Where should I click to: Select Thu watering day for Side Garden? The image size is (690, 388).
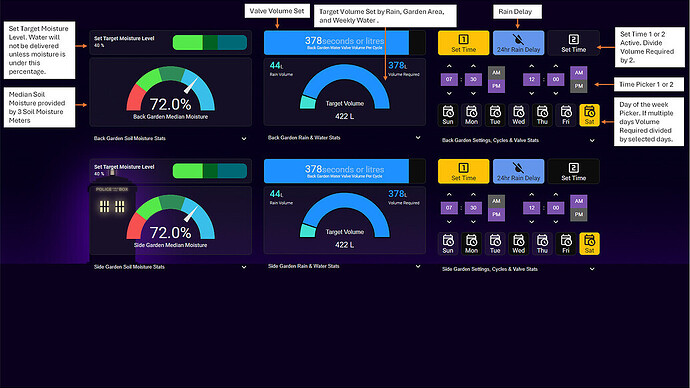pos(542,244)
